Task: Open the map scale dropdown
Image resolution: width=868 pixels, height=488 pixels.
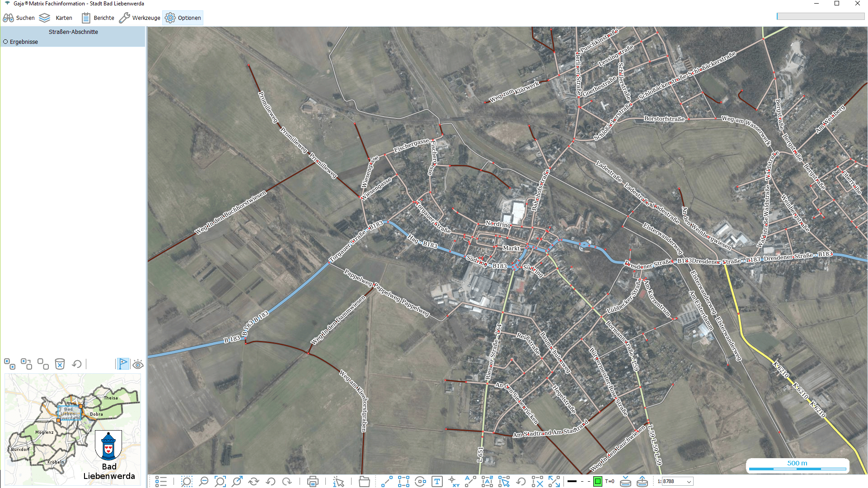Action: click(689, 482)
